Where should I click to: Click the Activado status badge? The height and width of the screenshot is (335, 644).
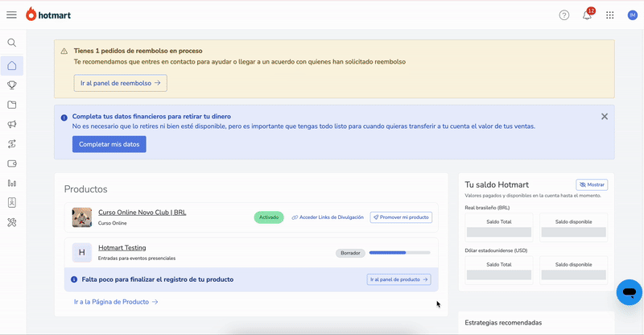269,217
